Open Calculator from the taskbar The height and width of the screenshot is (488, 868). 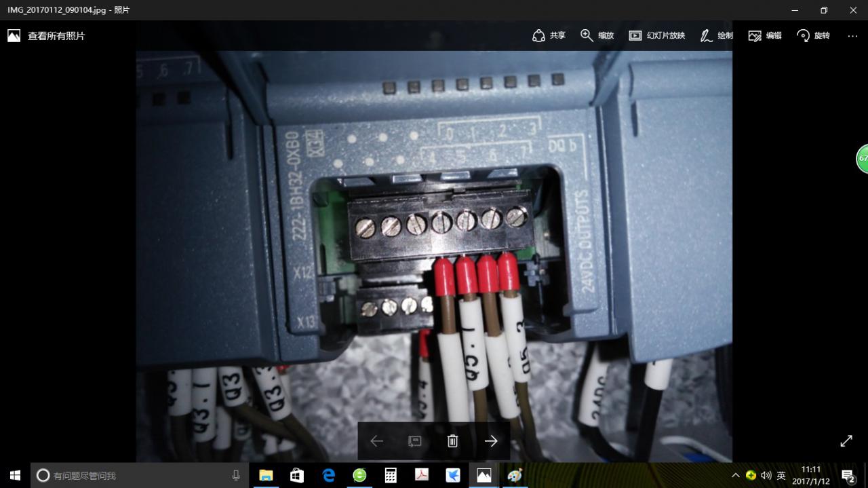click(391, 476)
